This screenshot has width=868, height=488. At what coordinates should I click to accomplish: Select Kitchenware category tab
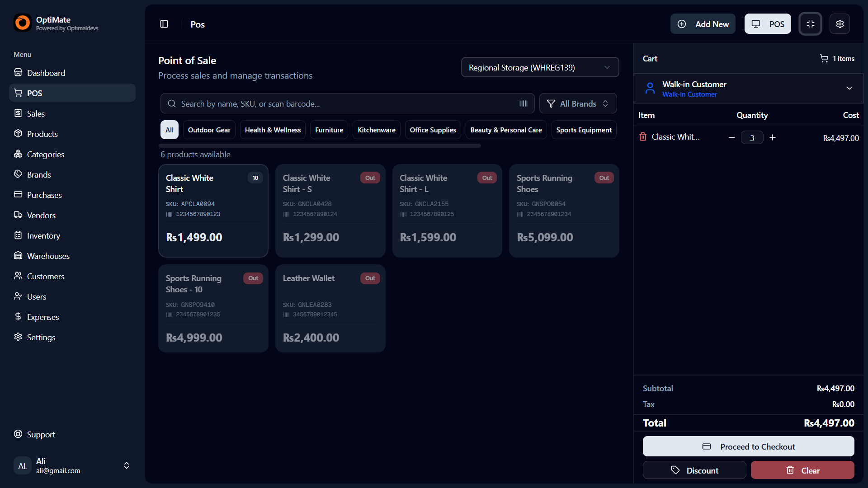pyautogui.click(x=376, y=130)
